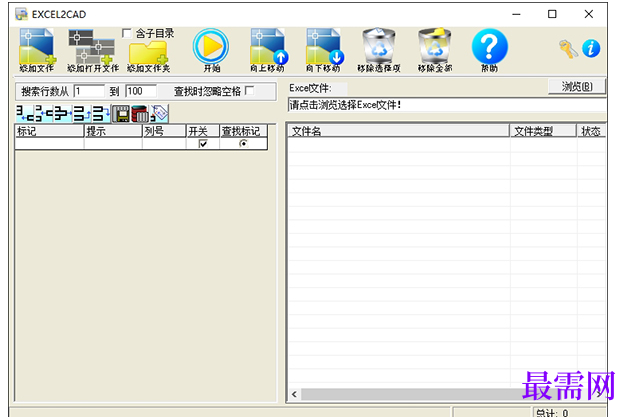Viewport: 634px width, 417px height.
Task: Click the 标记 column header
Action: (x=49, y=131)
